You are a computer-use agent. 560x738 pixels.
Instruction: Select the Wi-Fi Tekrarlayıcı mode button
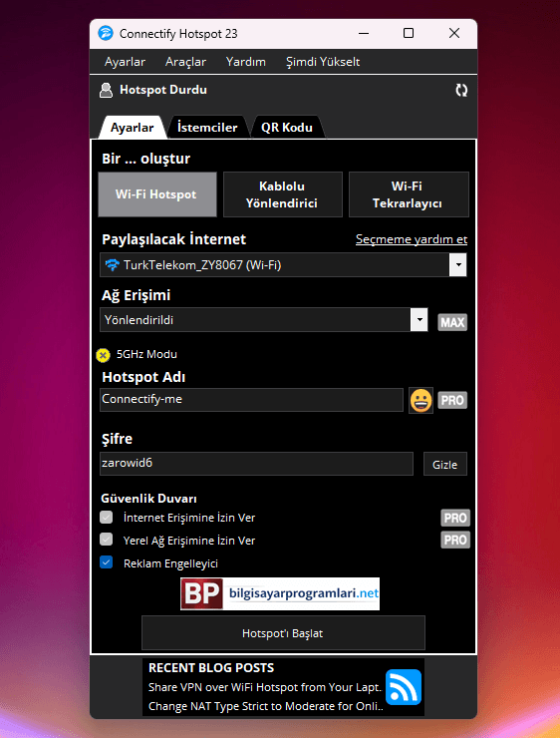pos(409,194)
